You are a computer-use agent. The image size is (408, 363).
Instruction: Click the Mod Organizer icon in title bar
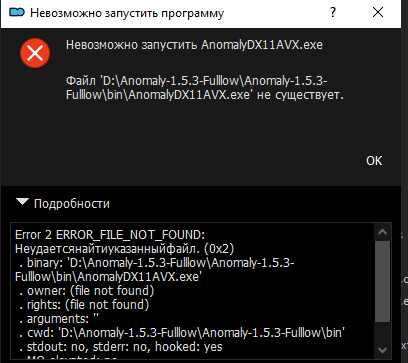tap(17, 13)
